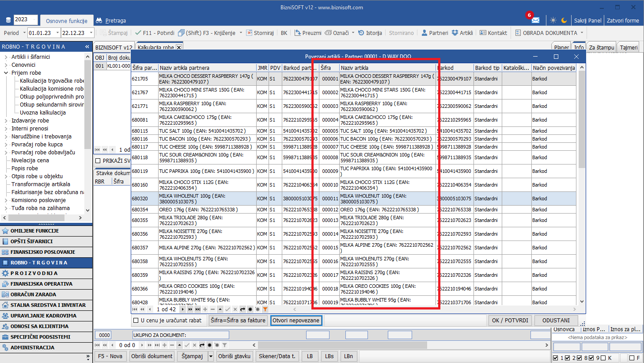Click Šifra=Šifra sa fakture button
This screenshot has height=363, width=644.
tap(238, 321)
